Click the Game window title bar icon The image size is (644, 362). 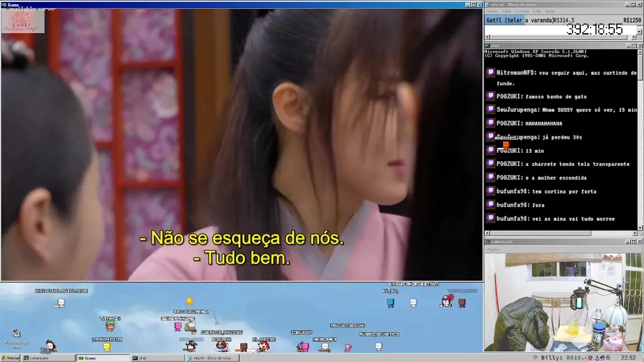[4, 5]
